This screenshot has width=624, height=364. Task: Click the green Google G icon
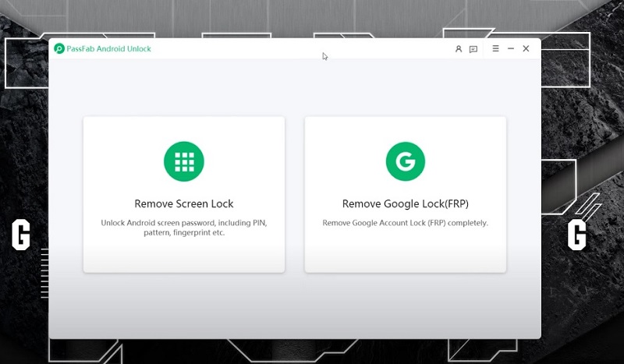click(x=406, y=161)
